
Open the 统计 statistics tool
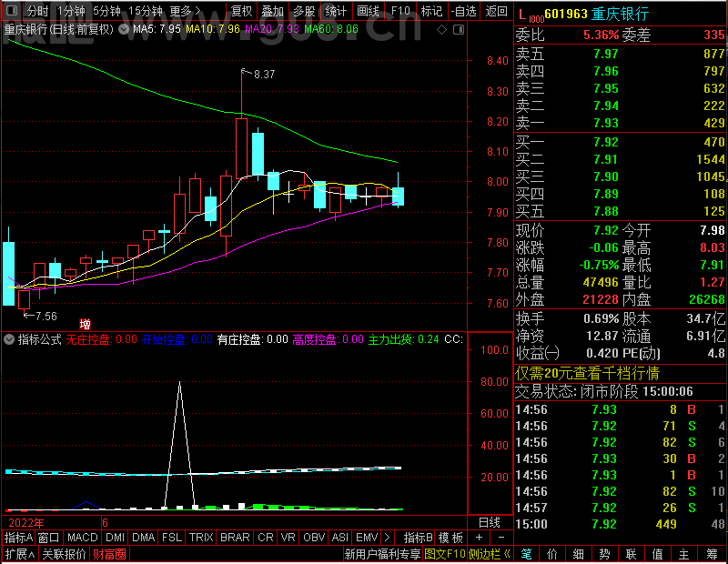[336, 11]
